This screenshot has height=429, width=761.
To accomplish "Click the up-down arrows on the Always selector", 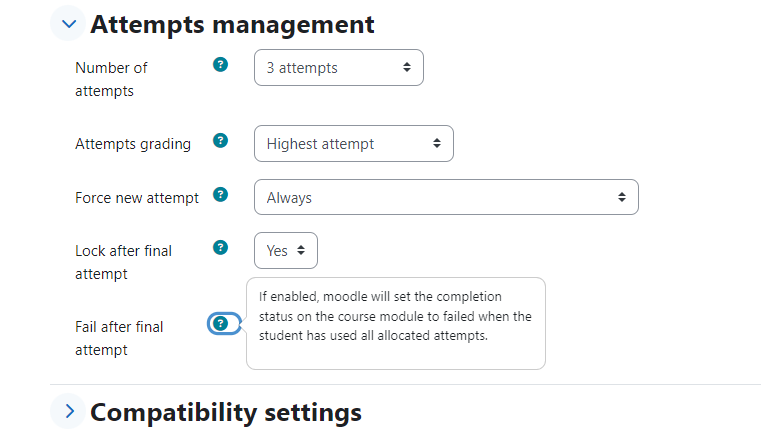I will tap(622, 197).
